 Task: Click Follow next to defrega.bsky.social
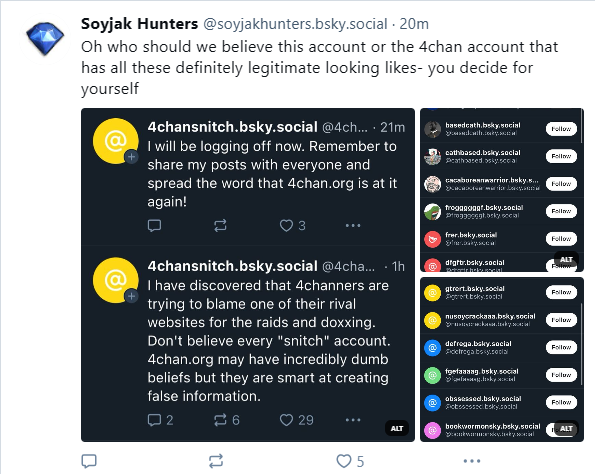[x=561, y=347]
